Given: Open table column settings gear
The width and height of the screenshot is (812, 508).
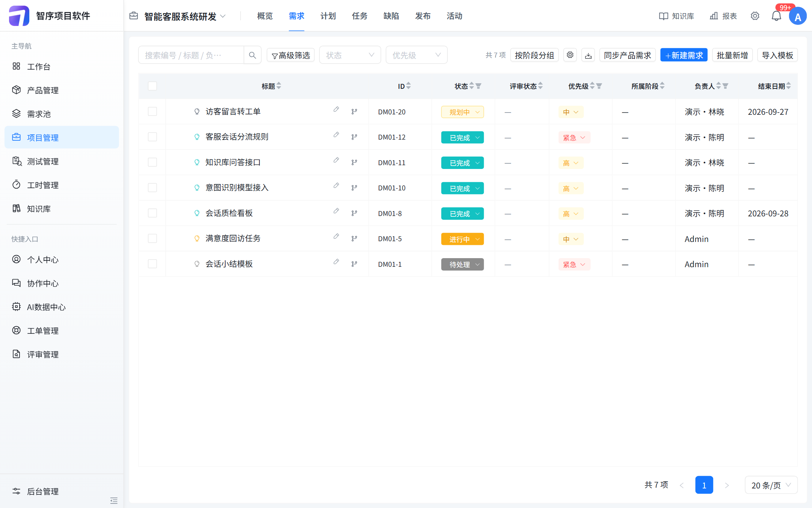Looking at the screenshot, I should [x=570, y=55].
